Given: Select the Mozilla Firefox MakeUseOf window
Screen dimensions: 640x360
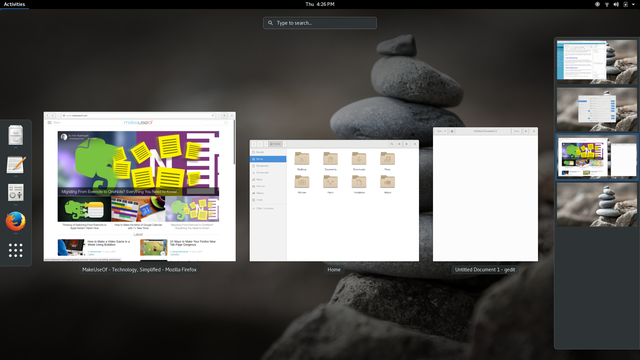Looking at the screenshot, I should click(x=140, y=187).
